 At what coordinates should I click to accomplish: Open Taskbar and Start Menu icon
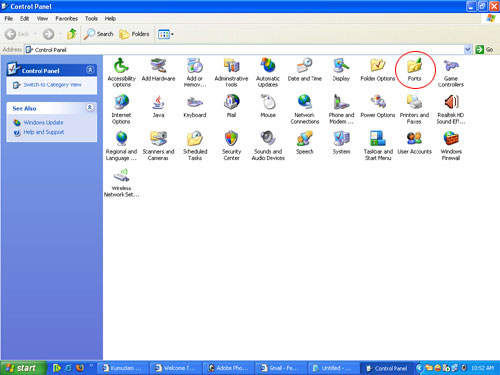coord(378,146)
